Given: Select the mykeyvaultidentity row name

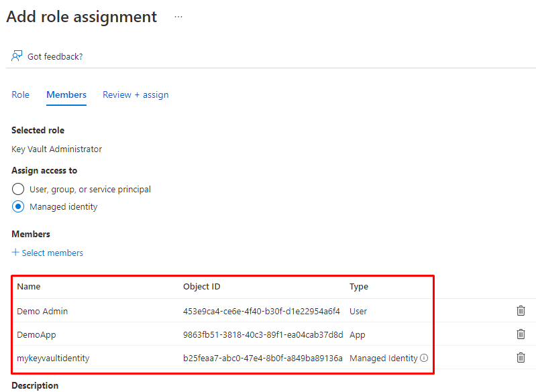Looking at the screenshot, I should pos(53,358).
